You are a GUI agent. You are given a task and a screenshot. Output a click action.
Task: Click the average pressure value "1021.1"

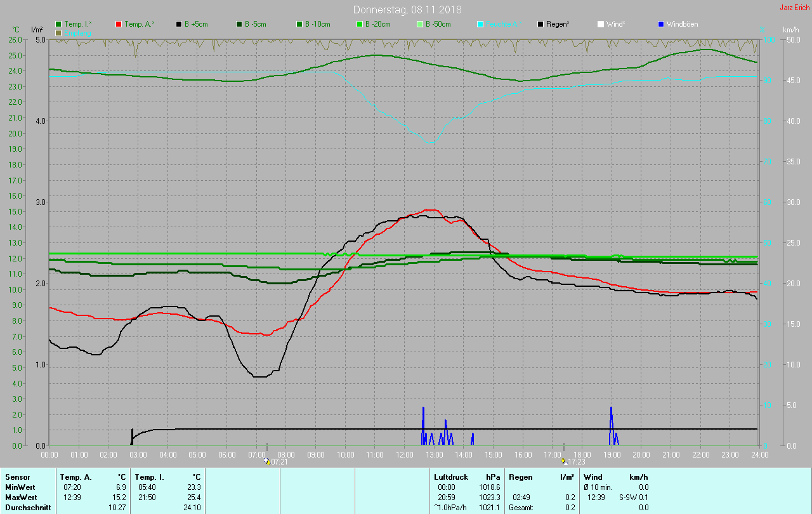(x=489, y=507)
